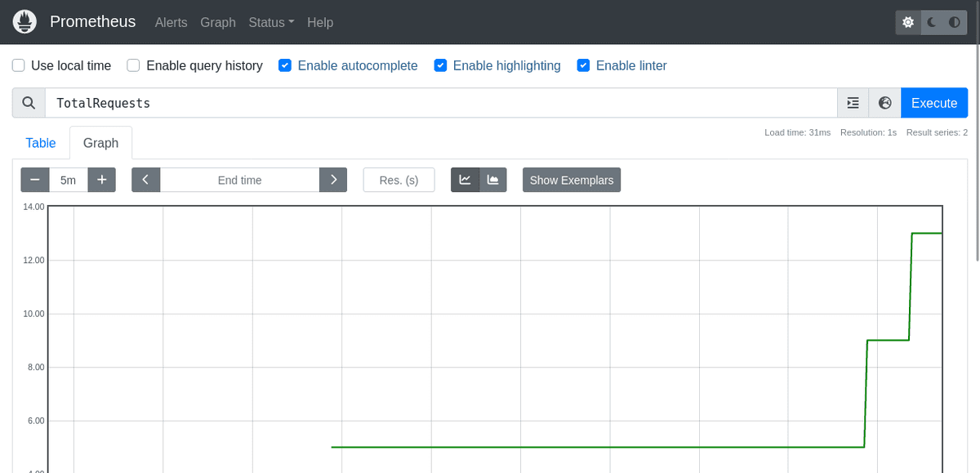Click the format expression icon
The height and width of the screenshot is (473, 980).
[x=853, y=103]
